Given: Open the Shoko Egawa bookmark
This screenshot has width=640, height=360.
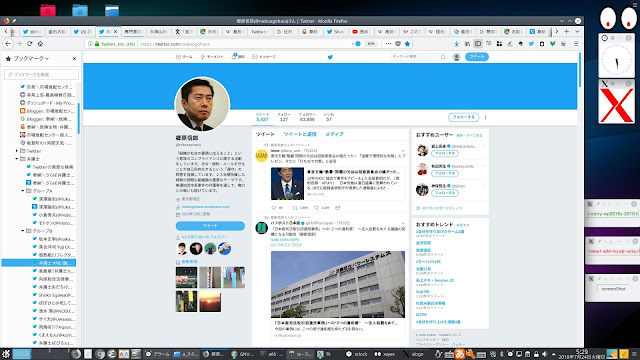Looking at the screenshot, I should [53, 295].
